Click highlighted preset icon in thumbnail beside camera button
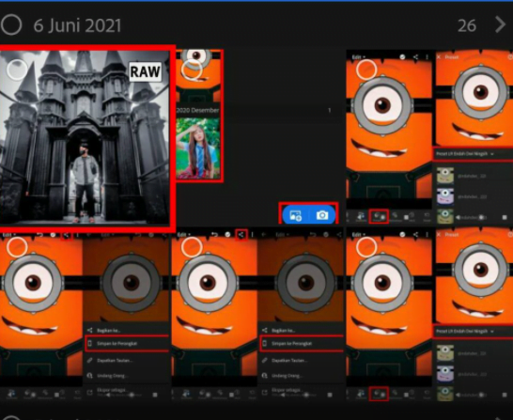This screenshot has height=420, width=513. click(x=379, y=216)
